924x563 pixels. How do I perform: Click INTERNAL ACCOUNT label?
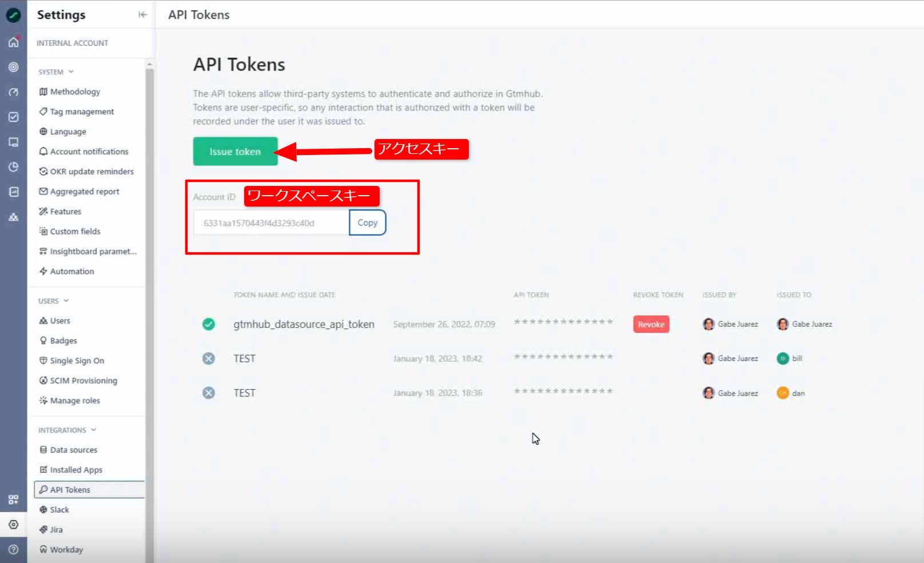coord(73,43)
